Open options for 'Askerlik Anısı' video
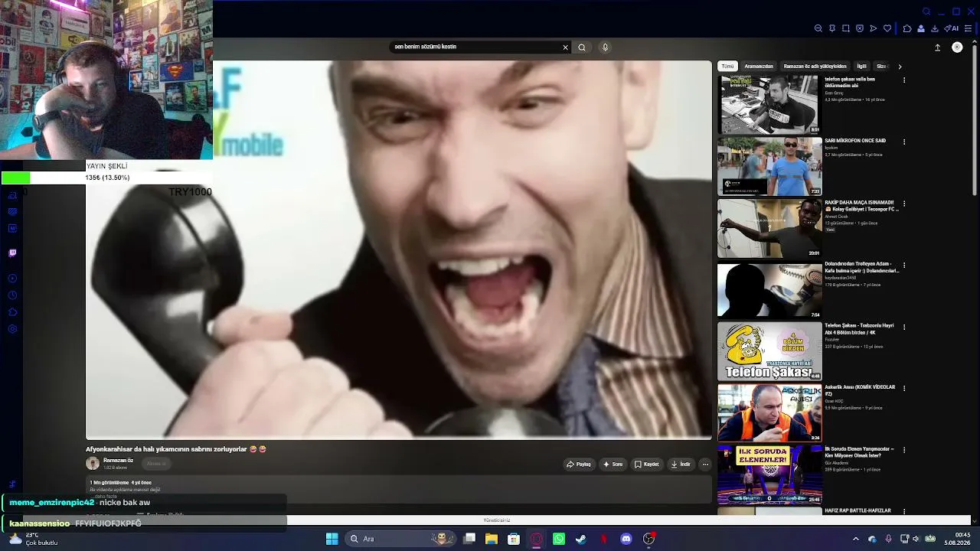Image resolution: width=980 pixels, height=551 pixels. click(x=904, y=388)
